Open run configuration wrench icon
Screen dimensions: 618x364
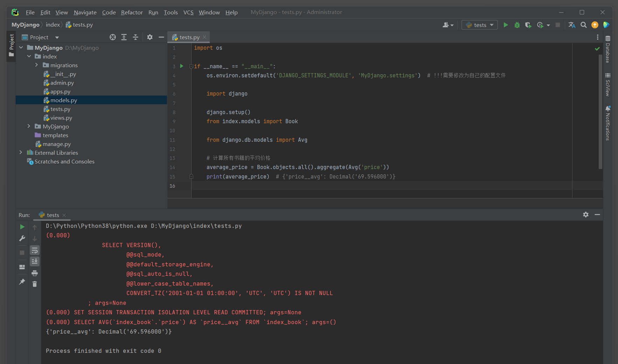[x=22, y=238]
